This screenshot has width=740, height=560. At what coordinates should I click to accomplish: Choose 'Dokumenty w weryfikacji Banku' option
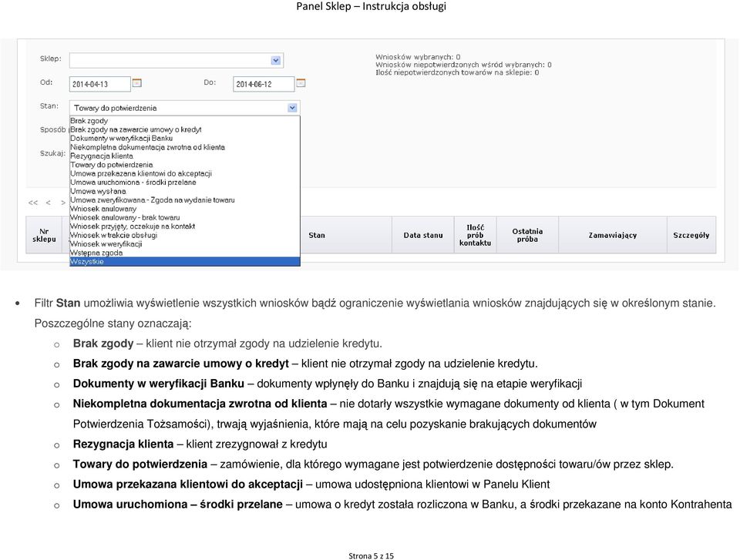tap(184, 138)
